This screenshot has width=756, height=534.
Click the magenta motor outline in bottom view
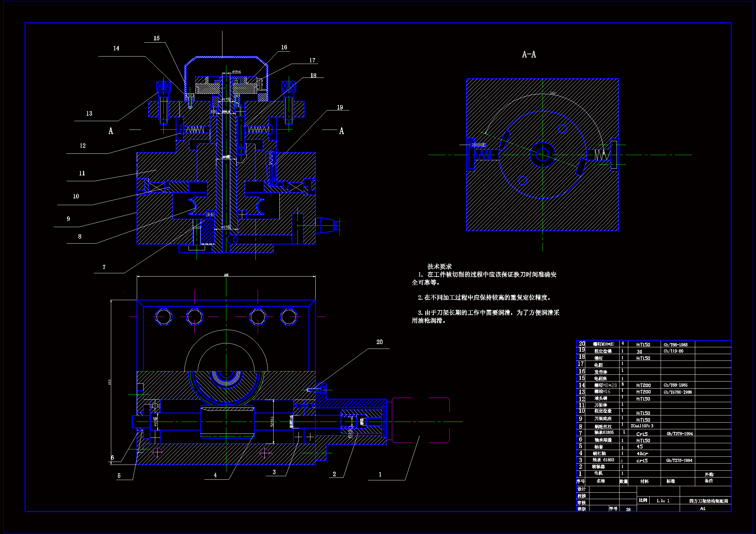pos(421,421)
